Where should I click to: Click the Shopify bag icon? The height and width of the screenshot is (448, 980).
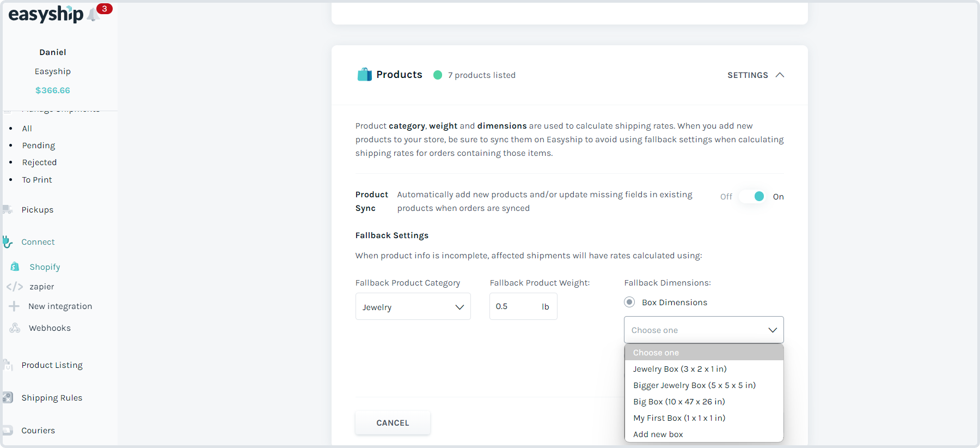click(15, 267)
